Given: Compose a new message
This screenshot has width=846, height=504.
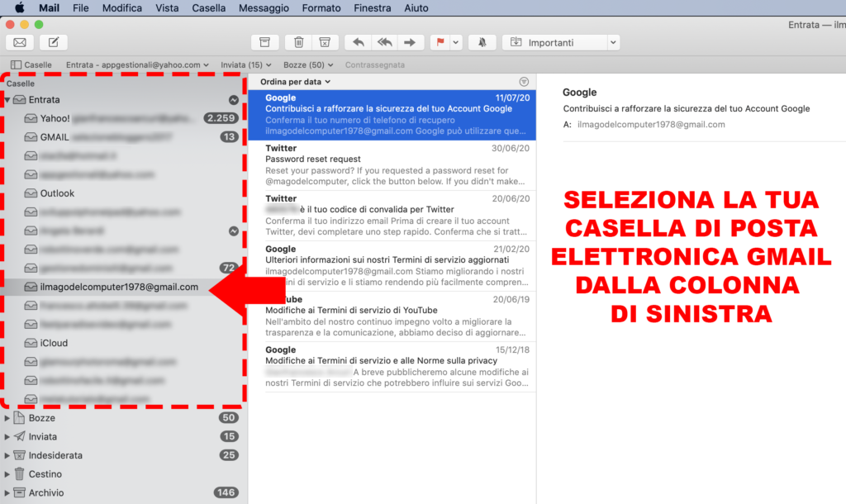Looking at the screenshot, I should [x=54, y=42].
